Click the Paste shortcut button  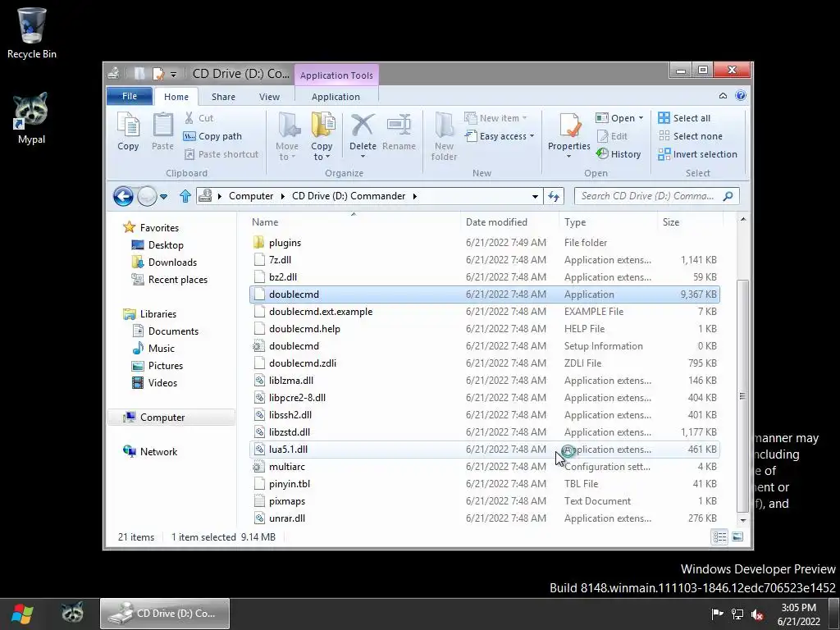click(221, 154)
